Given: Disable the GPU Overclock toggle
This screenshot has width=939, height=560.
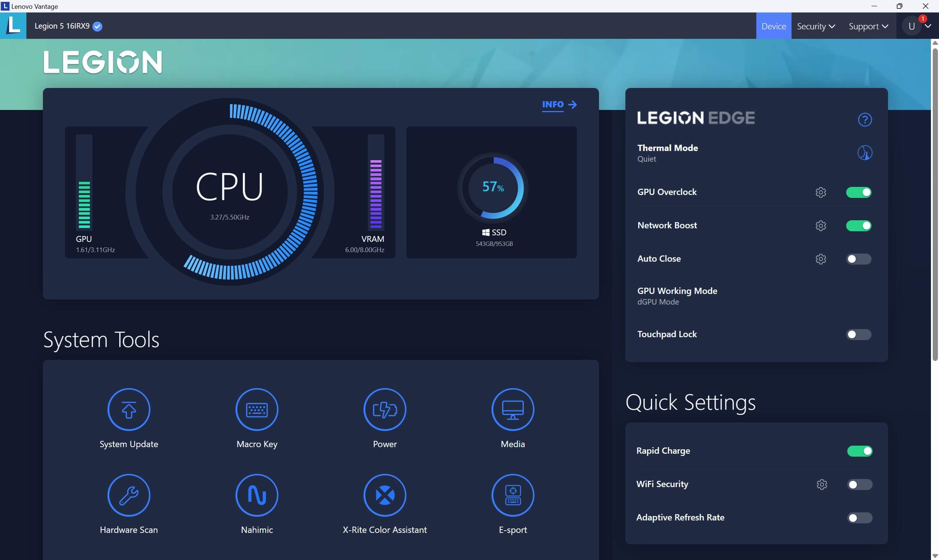Looking at the screenshot, I should pos(859,193).
